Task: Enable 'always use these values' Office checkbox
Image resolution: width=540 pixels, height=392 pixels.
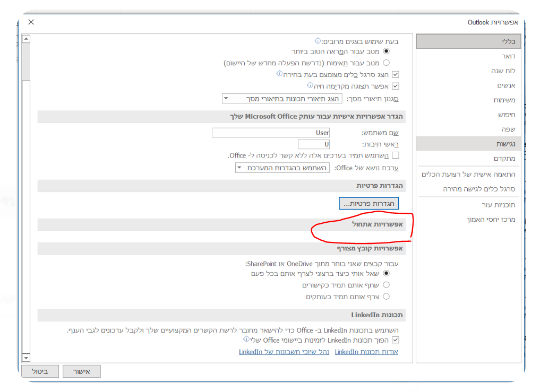Action: point(395,155)
